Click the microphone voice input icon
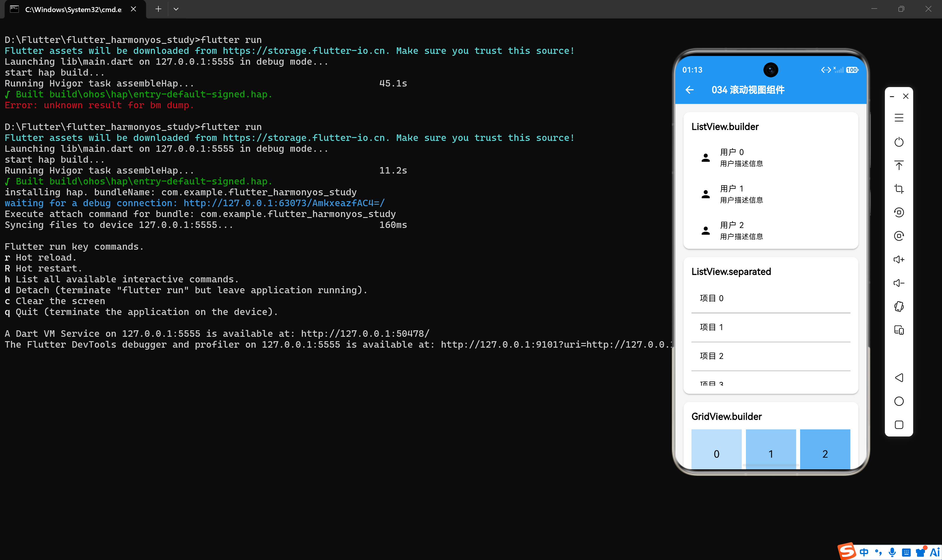The height and width of the screenshot is (560, 942). [x=892, y=552]
